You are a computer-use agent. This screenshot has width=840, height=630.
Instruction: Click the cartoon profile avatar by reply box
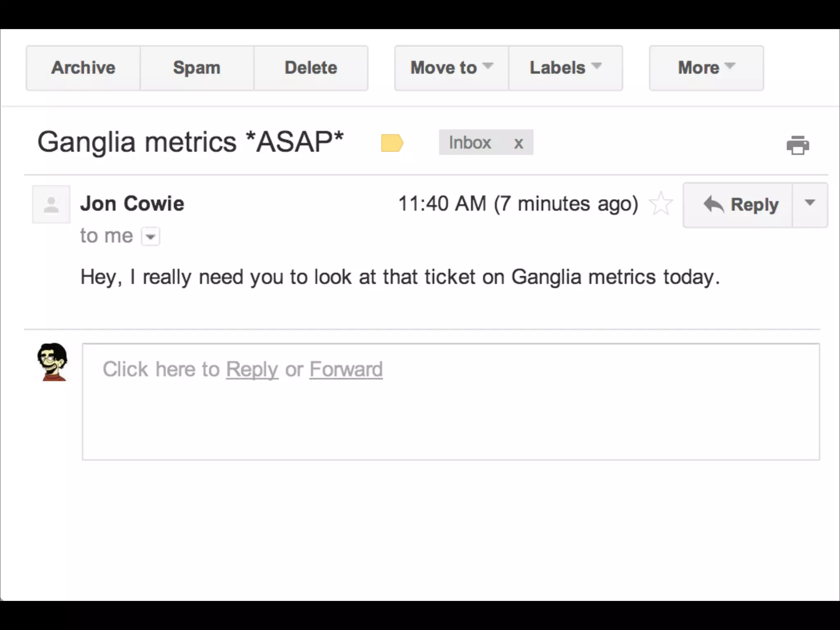pos(52,362)
